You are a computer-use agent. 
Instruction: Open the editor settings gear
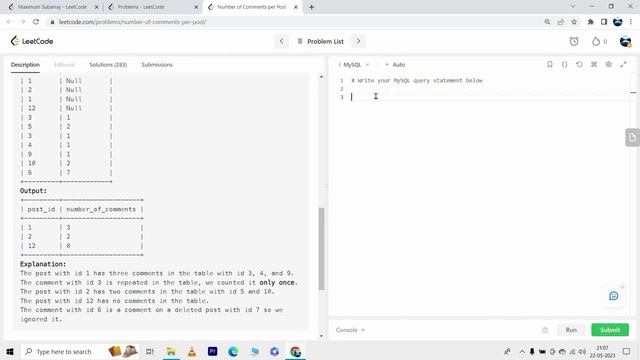pos(609,64)
